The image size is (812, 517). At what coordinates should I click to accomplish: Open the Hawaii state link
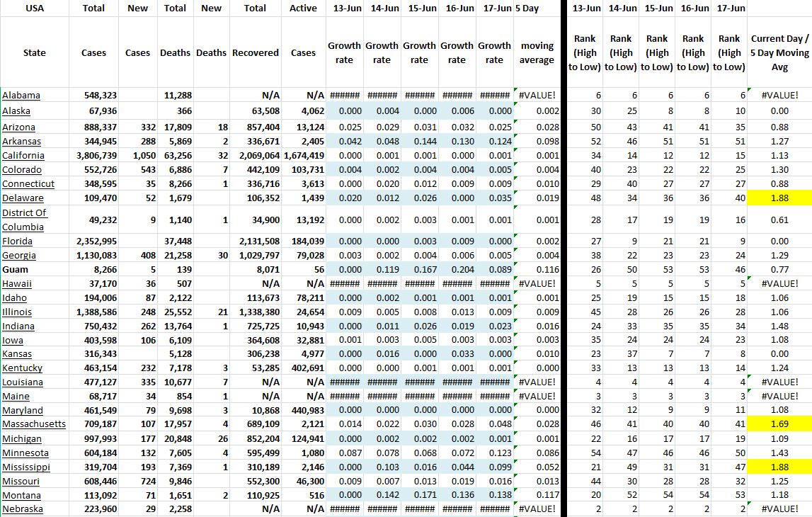pyautogui.click(x=18, y=284)
